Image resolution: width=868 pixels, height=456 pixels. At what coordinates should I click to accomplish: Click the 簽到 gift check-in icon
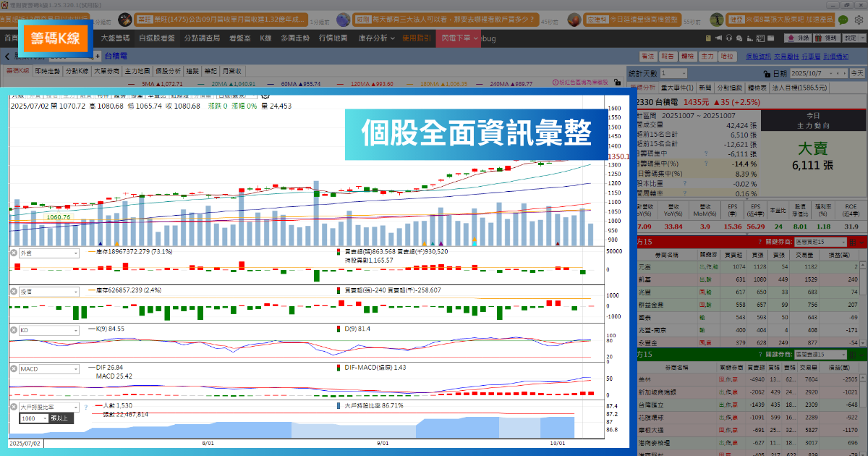coord(827,38)
